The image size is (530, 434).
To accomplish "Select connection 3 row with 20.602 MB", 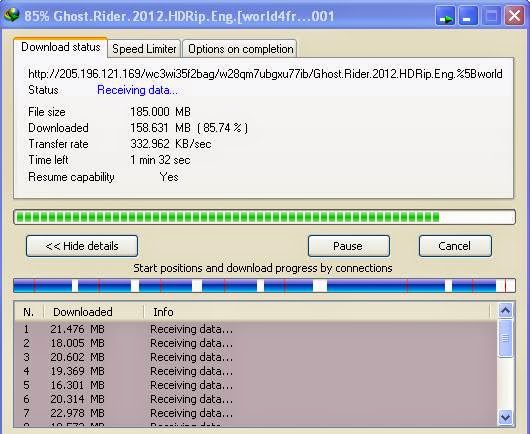I will click(256, 357).
